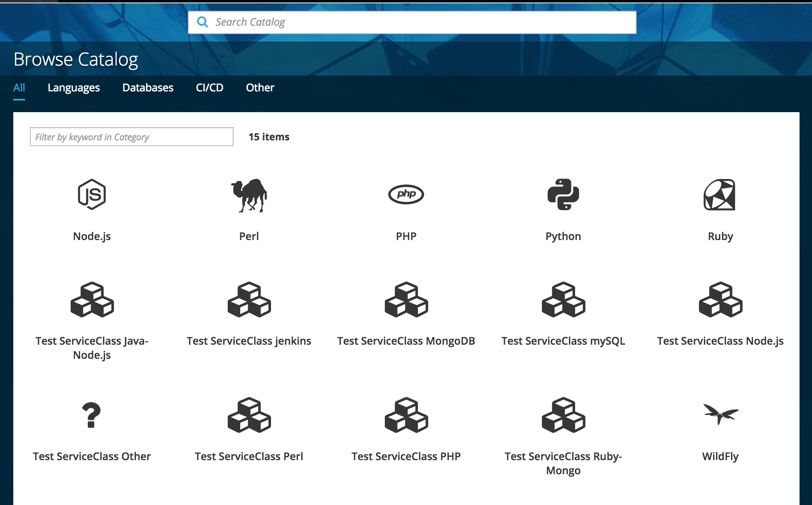This screenshot has width=812, height=505.
Task: Click the Ruby text label
Action: tap(720, 236)
